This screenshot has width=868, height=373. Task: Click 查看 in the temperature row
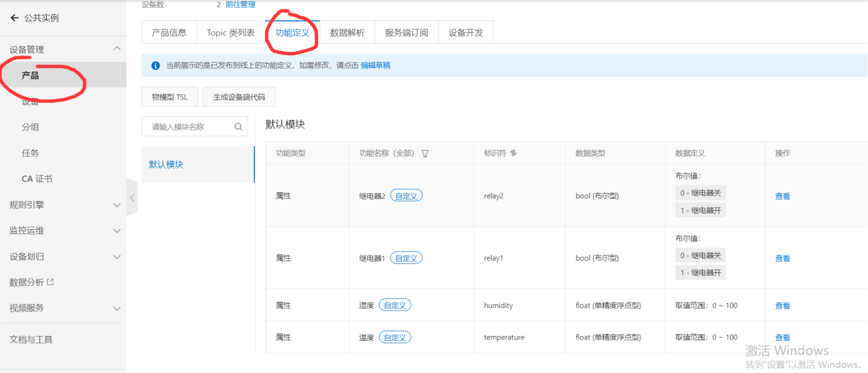coord(782,338)
